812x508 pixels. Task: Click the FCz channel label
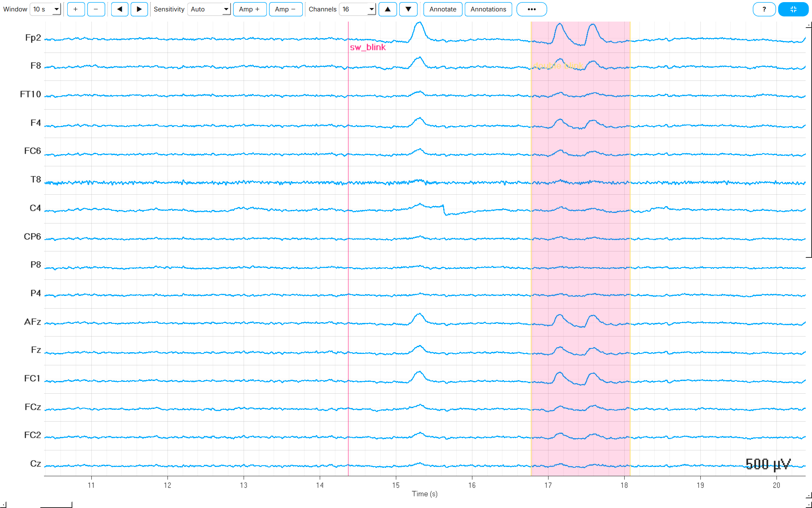pyautogui.click(x=33, y=407)
